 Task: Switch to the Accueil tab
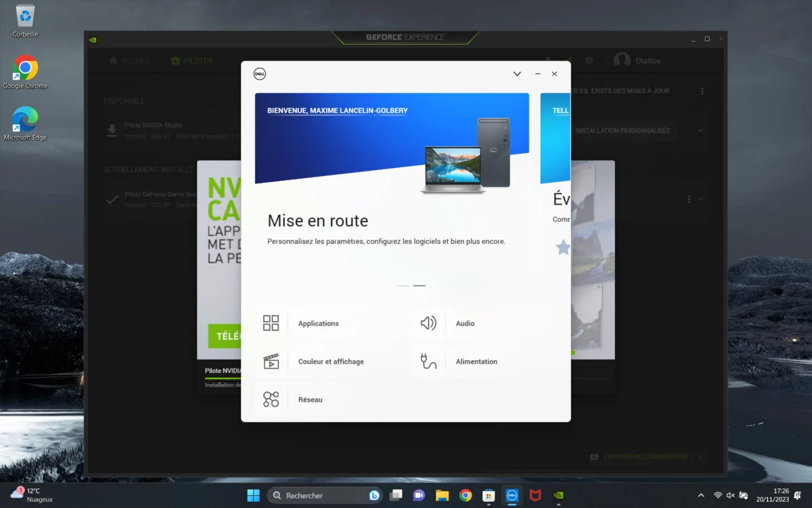pyautogui.click(x=129, y=60)
